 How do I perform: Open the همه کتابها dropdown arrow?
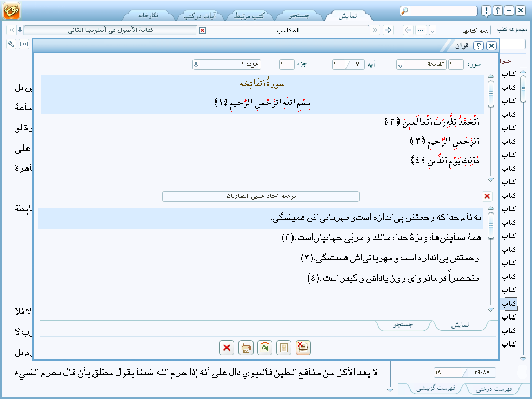[x=433, y=30]
